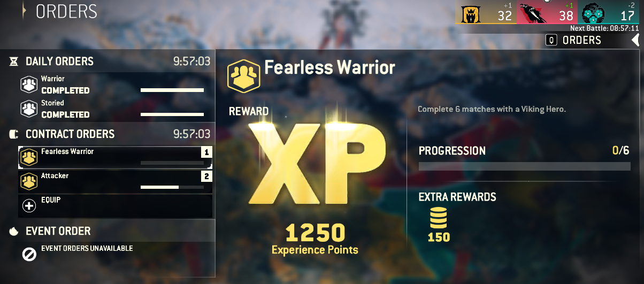The image size is (644, 284).
Task: Collapse the Orders panel with white arrow
Action: pos(635,40)
